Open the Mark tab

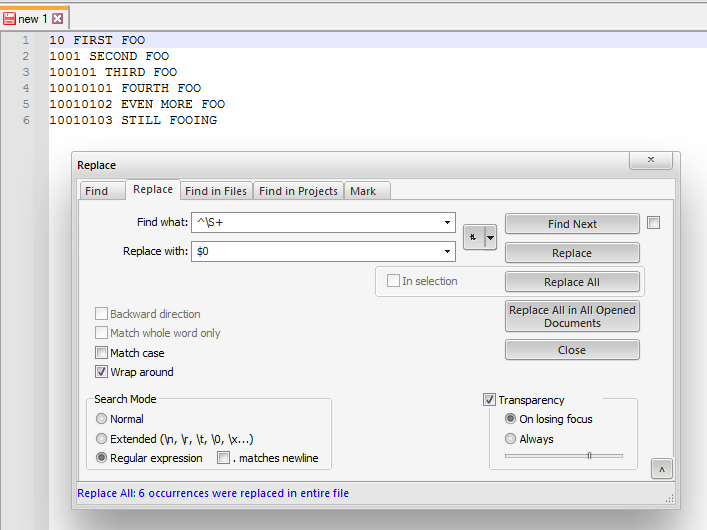363,191
